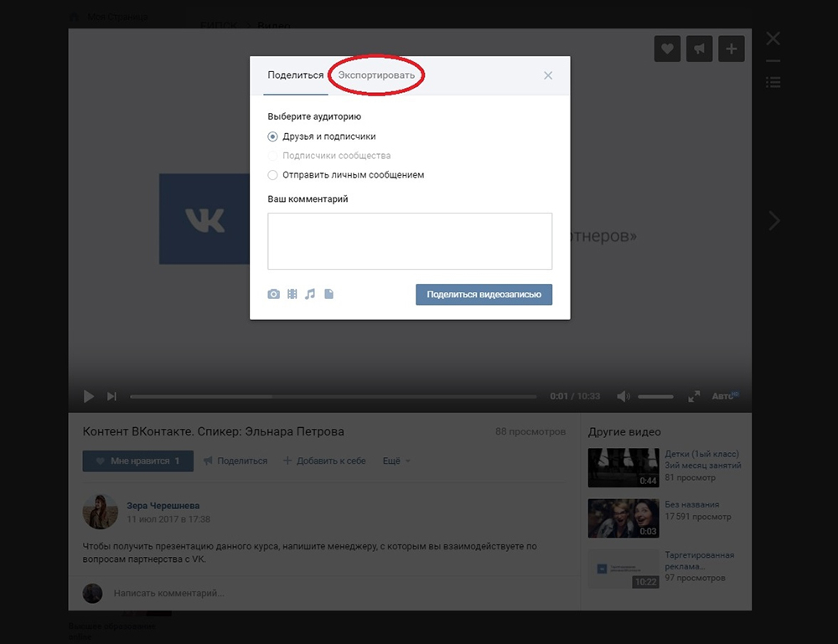Image resolution: width=838 pixels, height=644 pixels.
Task: Close the share dialog
Action: pyautogui.click(x=548, y=75)
